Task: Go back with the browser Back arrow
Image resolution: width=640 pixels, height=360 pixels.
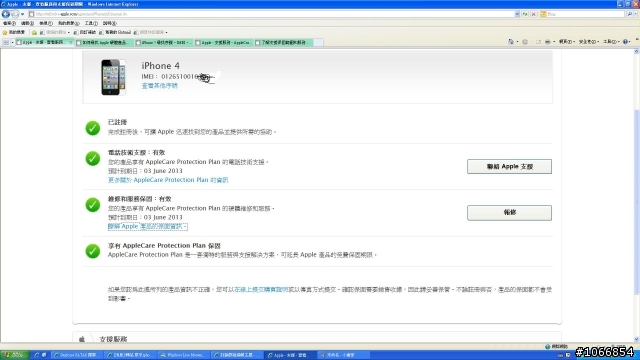Action: (x=6, y=14)
